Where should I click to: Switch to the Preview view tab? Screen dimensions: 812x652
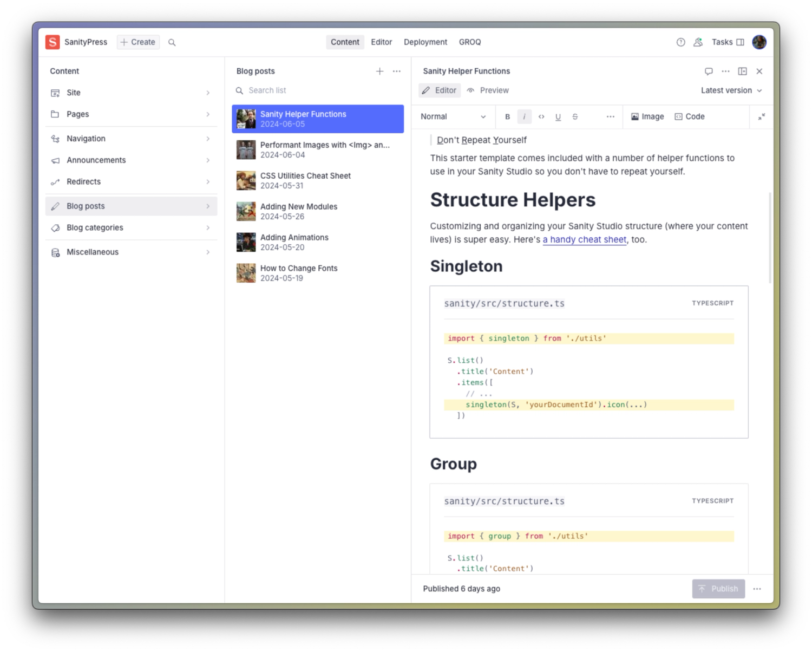488,90
